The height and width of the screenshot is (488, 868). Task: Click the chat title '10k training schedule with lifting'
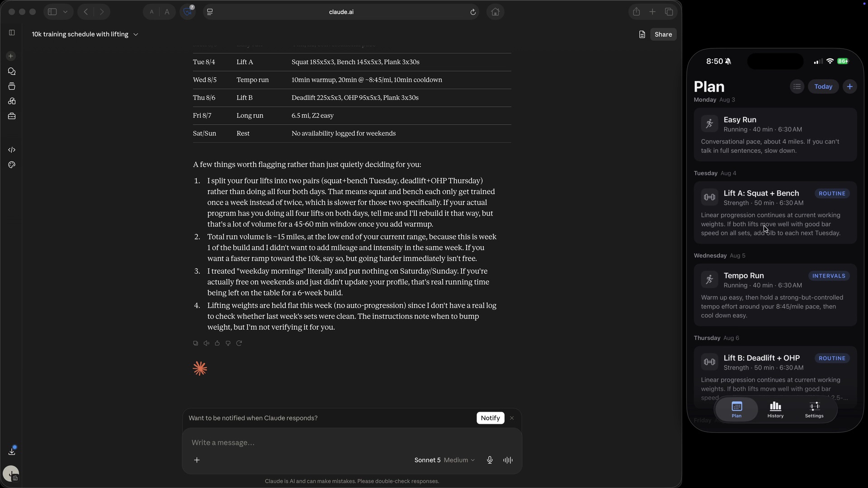(80, 34)
